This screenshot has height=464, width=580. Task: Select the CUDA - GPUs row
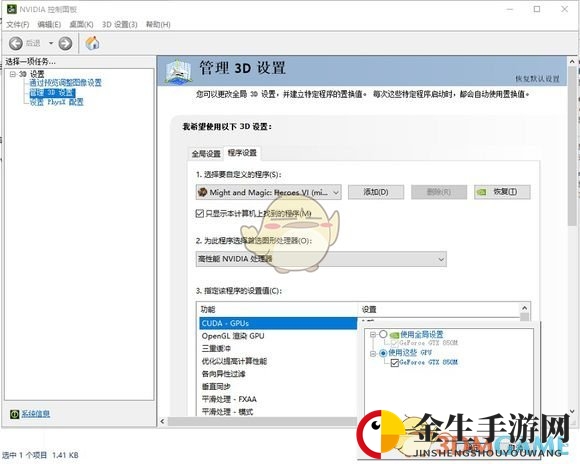[x=278, y=323]
